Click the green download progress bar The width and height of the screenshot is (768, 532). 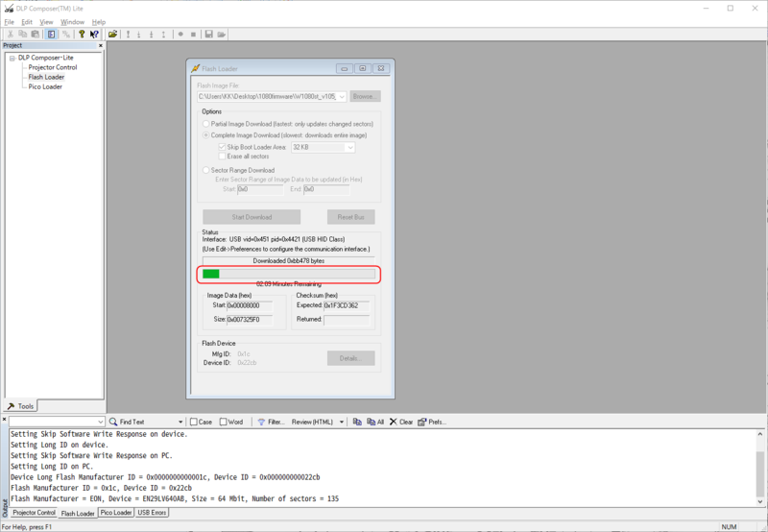[x=289, y=274]
